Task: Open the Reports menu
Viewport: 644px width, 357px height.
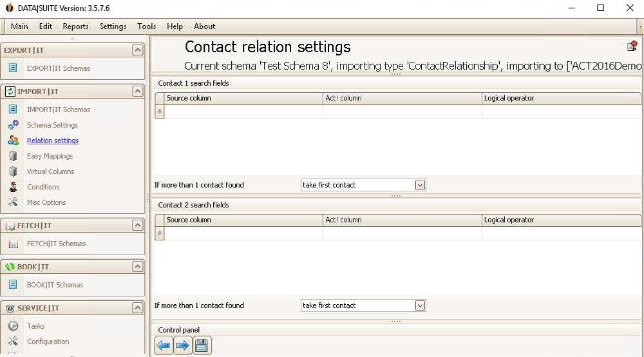Action: coord(75,26)
